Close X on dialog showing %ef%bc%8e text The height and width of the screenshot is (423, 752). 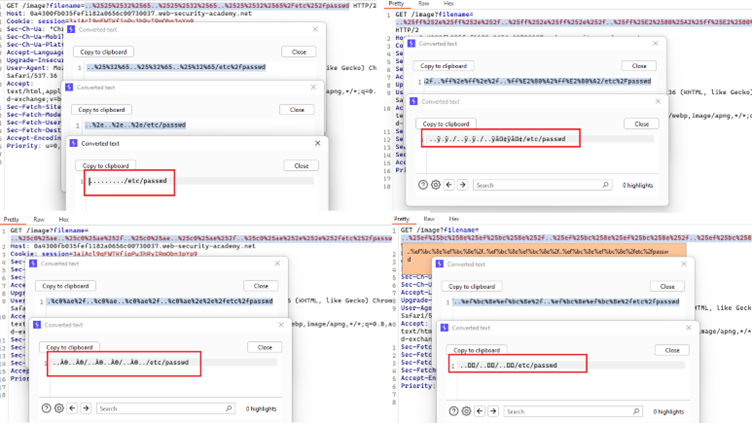684,264
